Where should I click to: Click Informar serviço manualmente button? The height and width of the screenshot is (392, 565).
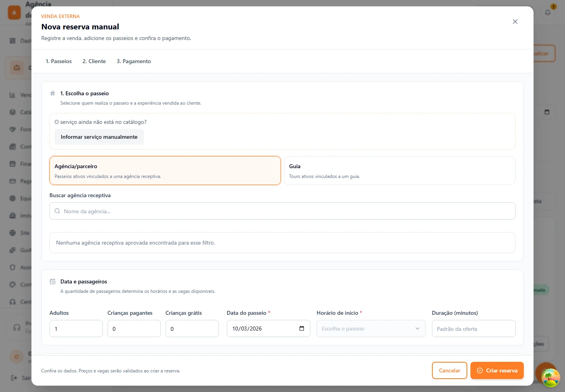pyautogui.click(x=99, y=137)
